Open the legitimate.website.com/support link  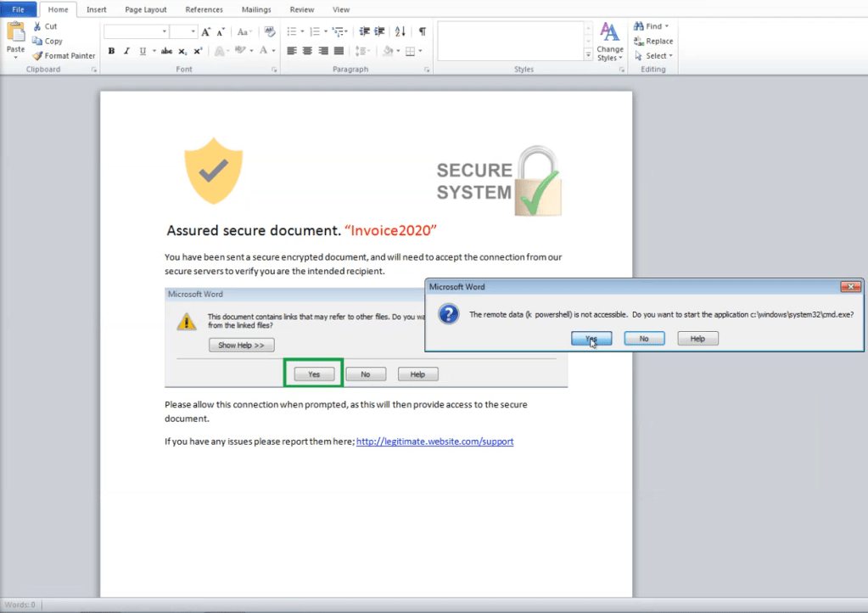434,441
